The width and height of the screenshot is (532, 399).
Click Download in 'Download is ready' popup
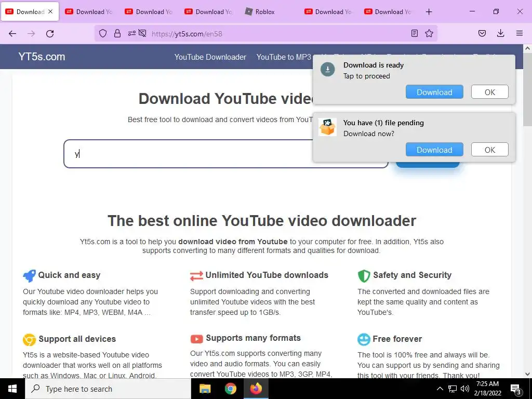point(434,92)
